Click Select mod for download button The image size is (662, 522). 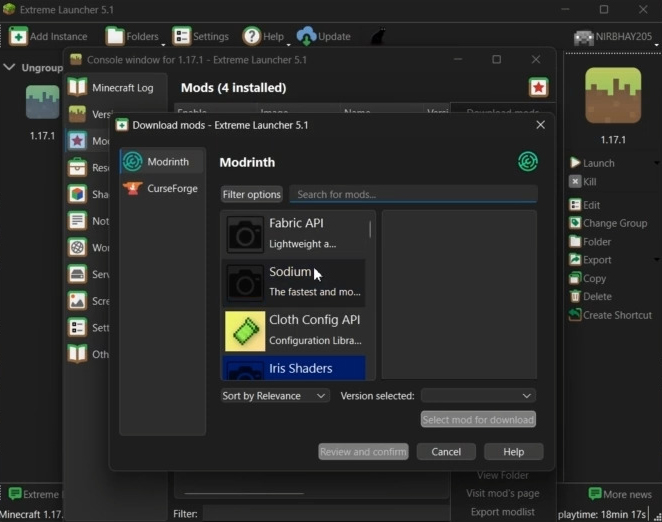coord(478,419)
